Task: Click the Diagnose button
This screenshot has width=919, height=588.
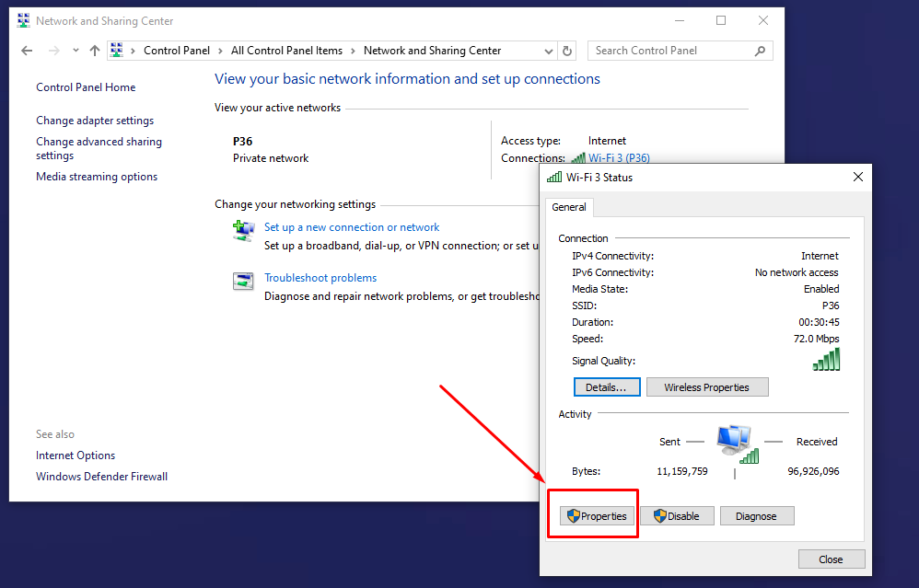Action: click(757, 516)
